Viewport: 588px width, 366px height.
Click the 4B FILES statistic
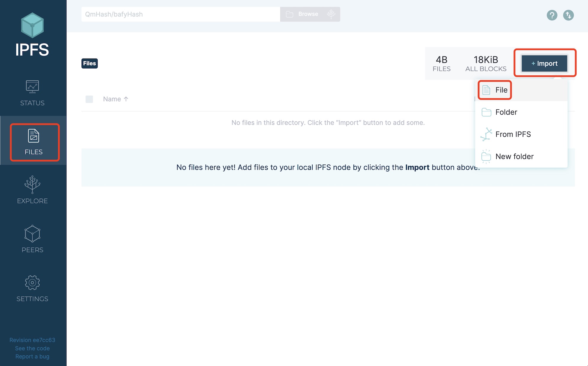pyautogui.click(x=442, y=64)
